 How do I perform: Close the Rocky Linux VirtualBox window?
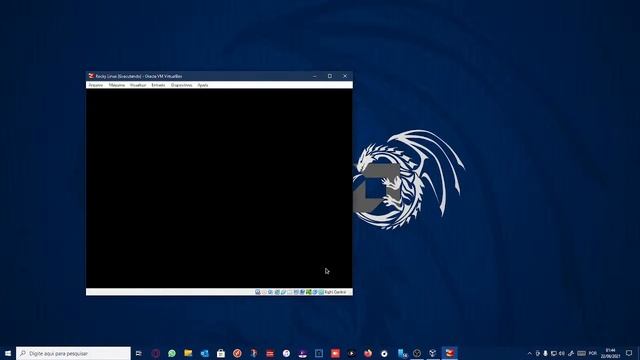click(345, 76)
